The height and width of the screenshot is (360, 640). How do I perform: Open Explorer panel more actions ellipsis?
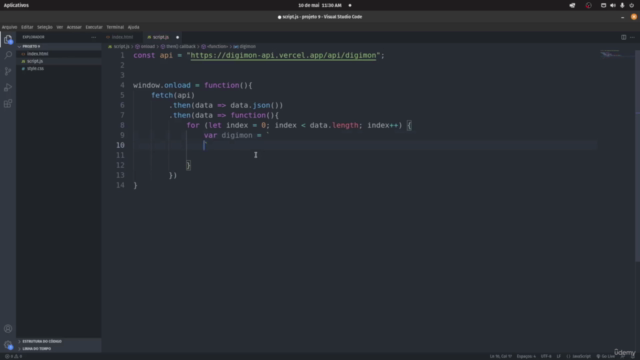[x=93, y=37]
